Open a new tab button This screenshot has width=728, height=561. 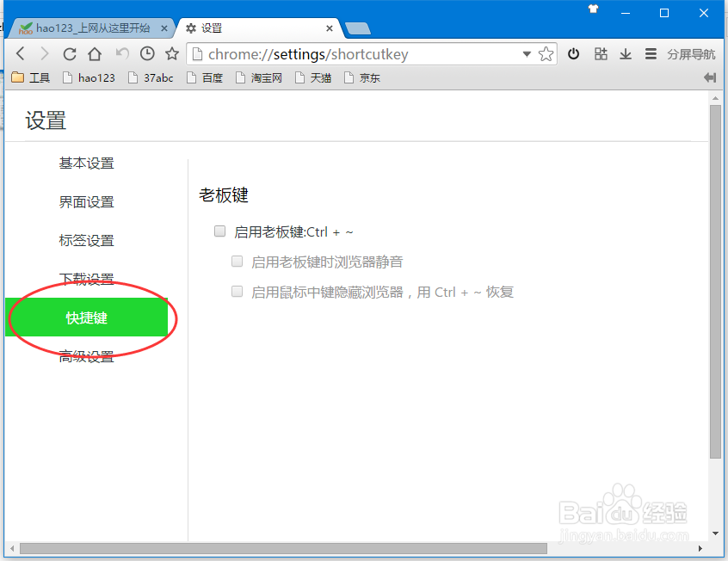(x=358, y=28)
